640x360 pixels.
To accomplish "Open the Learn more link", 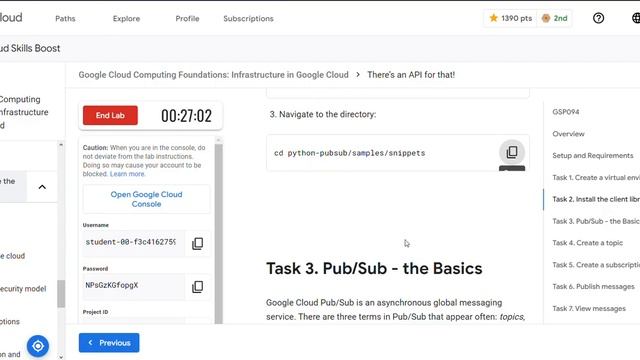I will tap(127, 174).
